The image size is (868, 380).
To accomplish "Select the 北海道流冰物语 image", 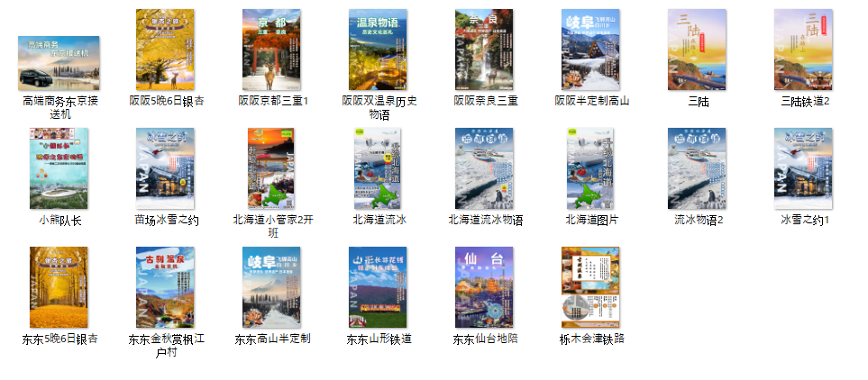I will click(x=484, y=168).
